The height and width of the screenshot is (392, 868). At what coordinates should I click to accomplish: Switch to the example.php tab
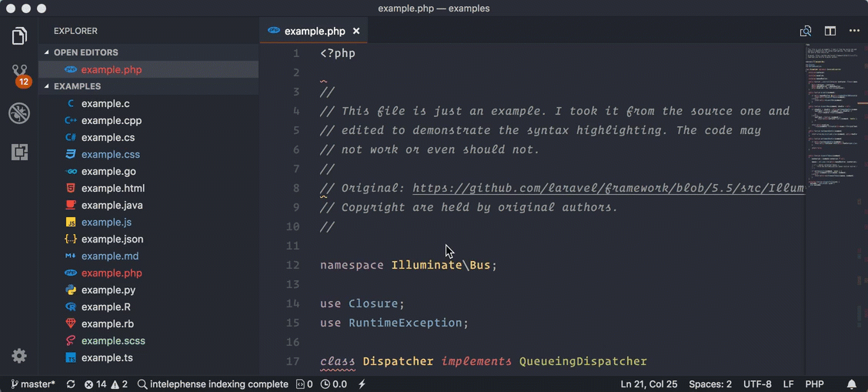tap(313, 31)
